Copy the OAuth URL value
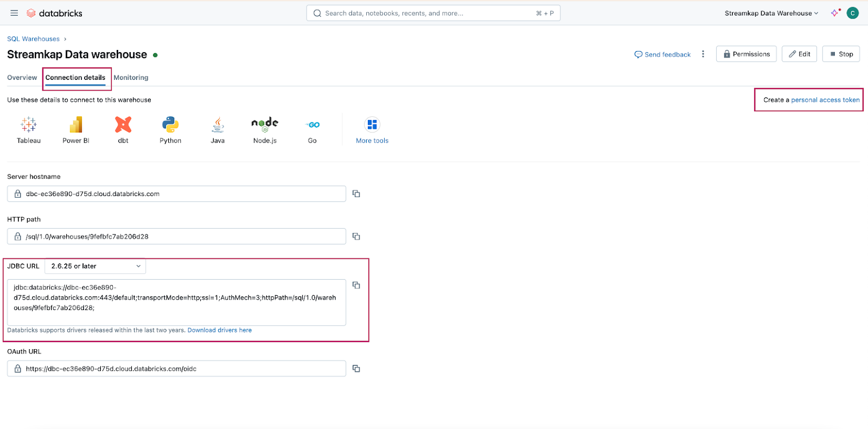The width and height of the screenshot is (868, 429). [356, 369]
